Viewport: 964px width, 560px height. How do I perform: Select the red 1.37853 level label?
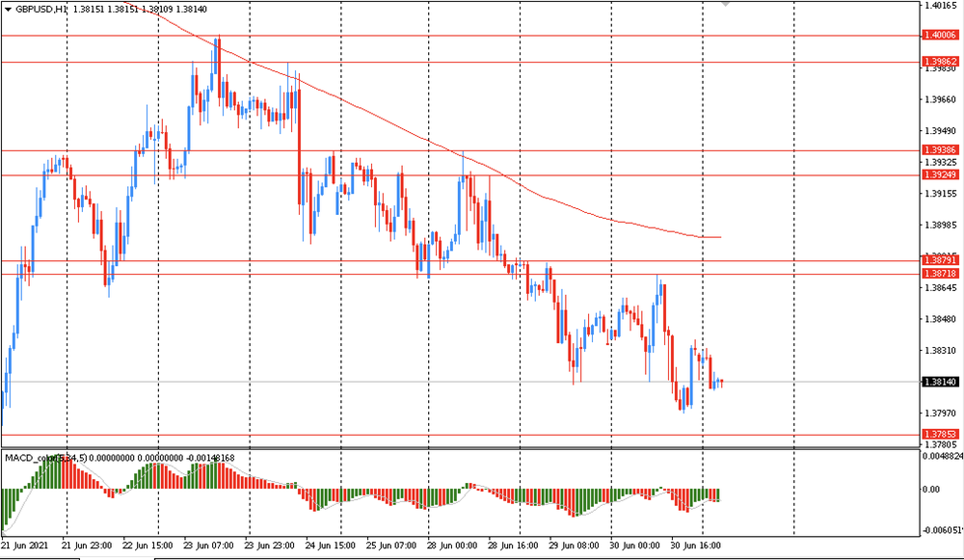click(941, 434)
